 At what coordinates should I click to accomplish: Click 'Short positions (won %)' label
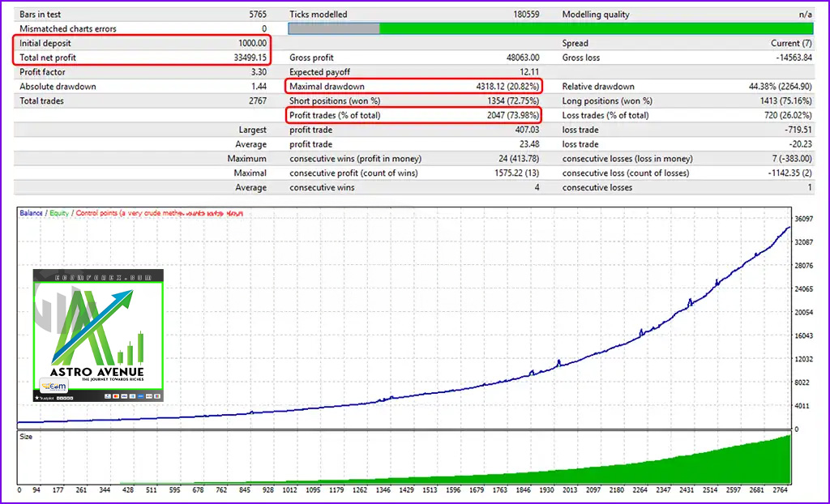335,100
